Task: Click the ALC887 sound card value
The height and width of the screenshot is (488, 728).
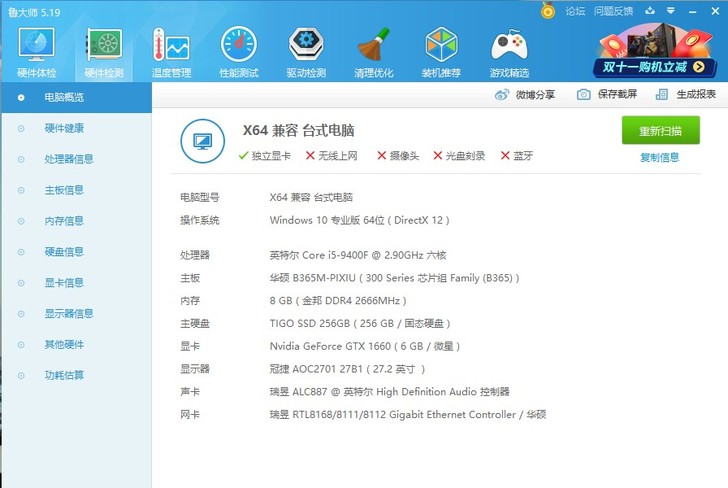Action: 390,392
